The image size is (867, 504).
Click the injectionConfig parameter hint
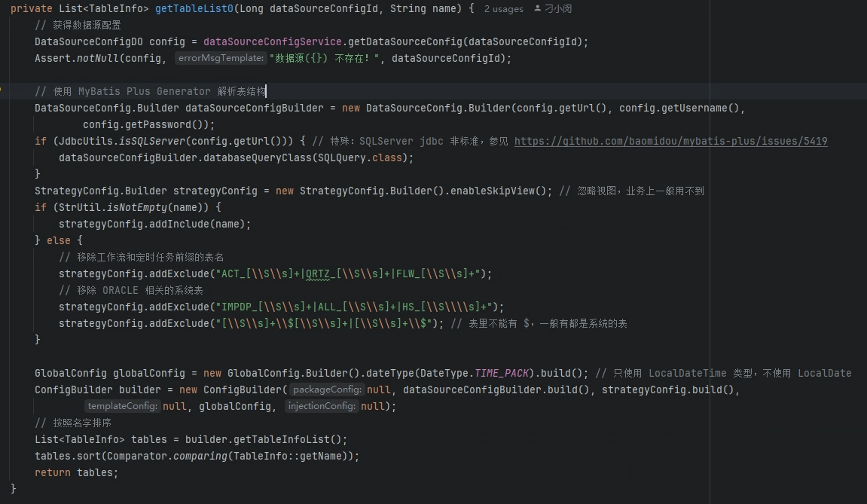click(x=320, y=406)
